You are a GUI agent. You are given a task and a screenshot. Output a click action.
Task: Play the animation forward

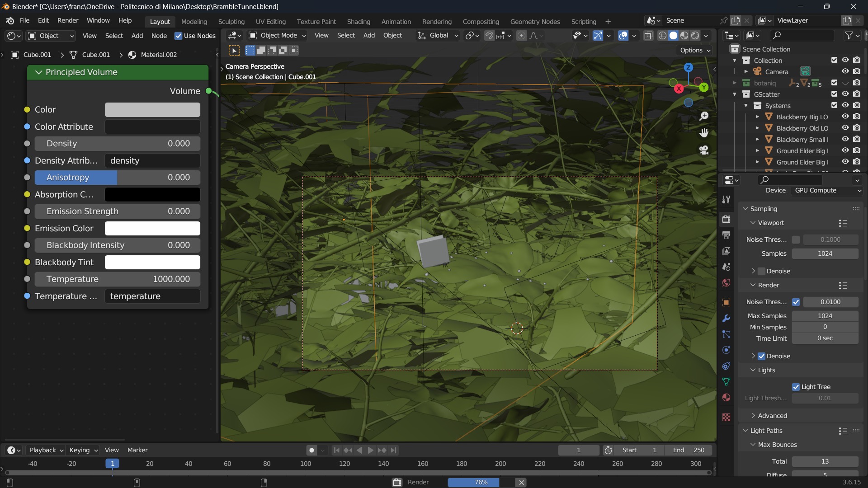tap(370, 450)
